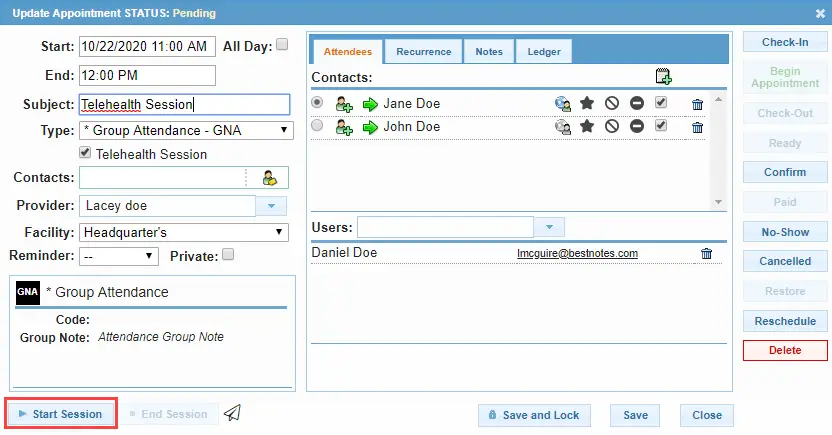Click the Users input field
This screenshot has width=832, height=435.
coord(445,227)
